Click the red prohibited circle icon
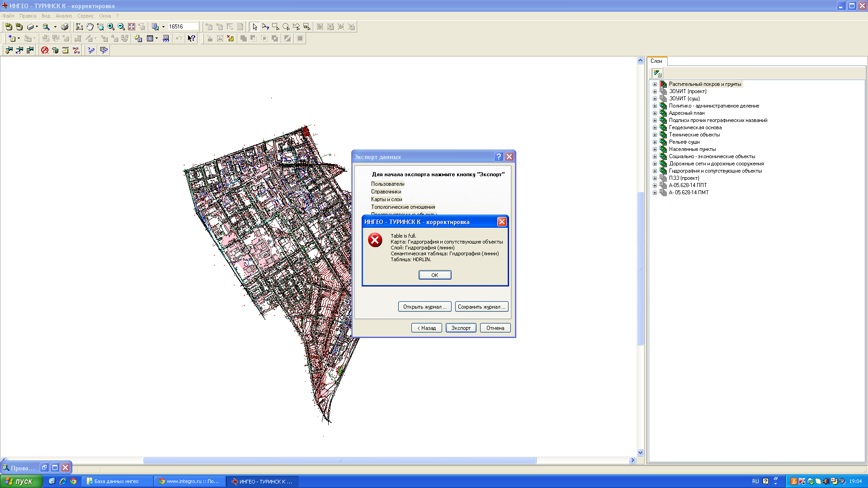Screen dimensions: 868x488 45,50
